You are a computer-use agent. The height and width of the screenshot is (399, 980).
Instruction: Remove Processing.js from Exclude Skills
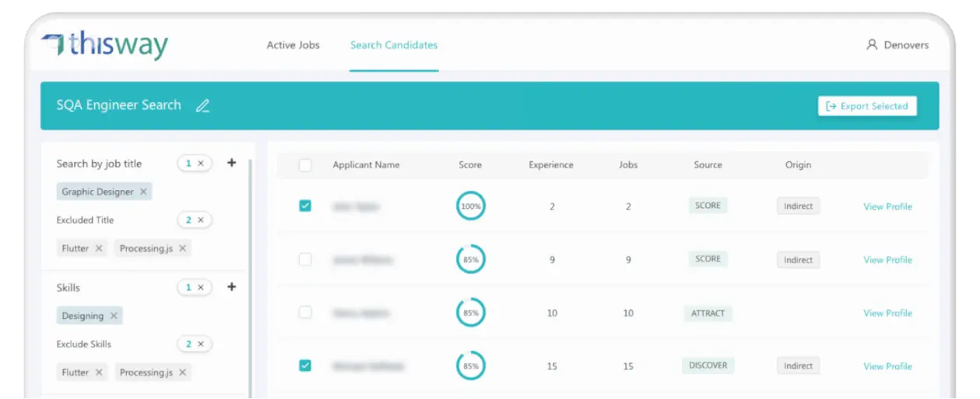[183, 373]
